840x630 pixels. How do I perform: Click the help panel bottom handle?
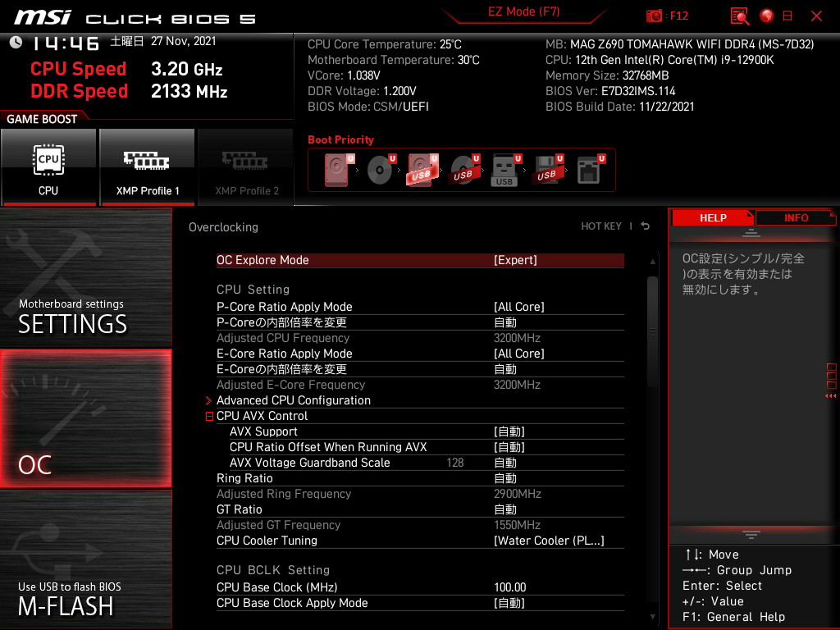pos(751,534)
